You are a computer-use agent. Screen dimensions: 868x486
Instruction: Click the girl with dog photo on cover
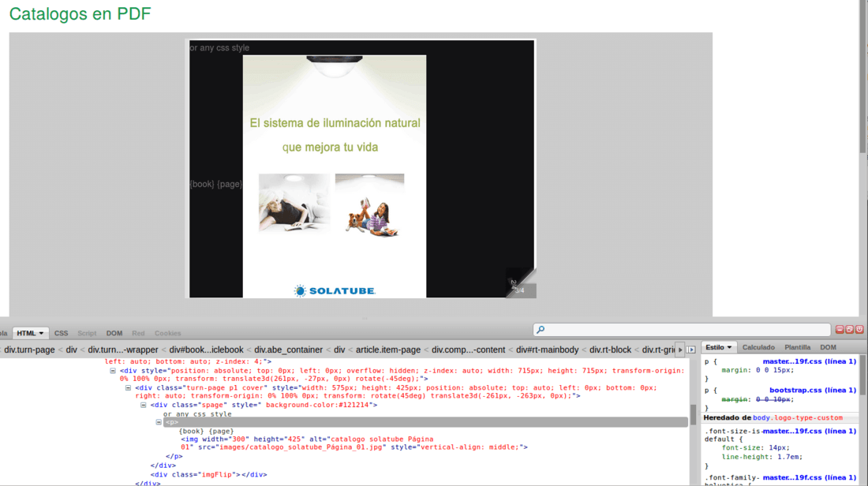pos(369,205)
